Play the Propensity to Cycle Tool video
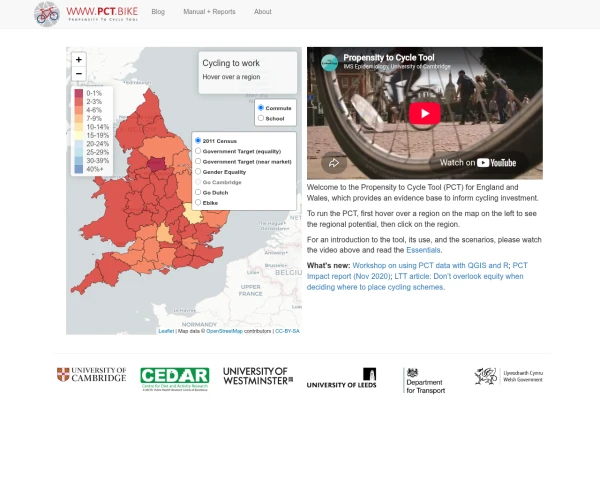Image resolution: width=600 pixels, height=480 pixels. [425, 113]
